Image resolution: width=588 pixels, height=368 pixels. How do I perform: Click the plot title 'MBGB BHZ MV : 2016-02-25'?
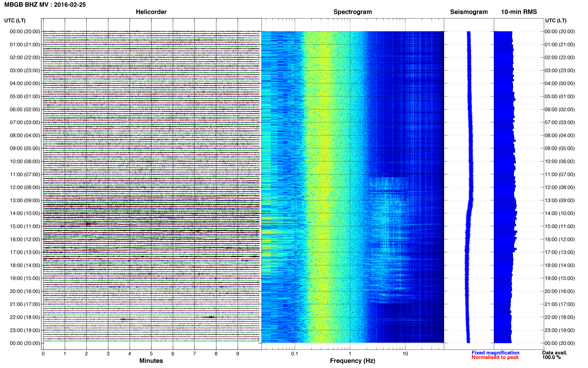pos(45,5)
